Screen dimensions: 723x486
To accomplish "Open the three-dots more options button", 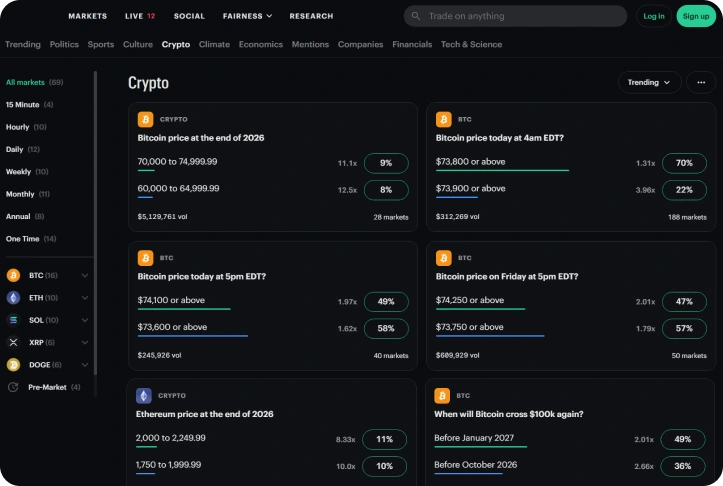I will pyautogui.click(x=701, y=83).
